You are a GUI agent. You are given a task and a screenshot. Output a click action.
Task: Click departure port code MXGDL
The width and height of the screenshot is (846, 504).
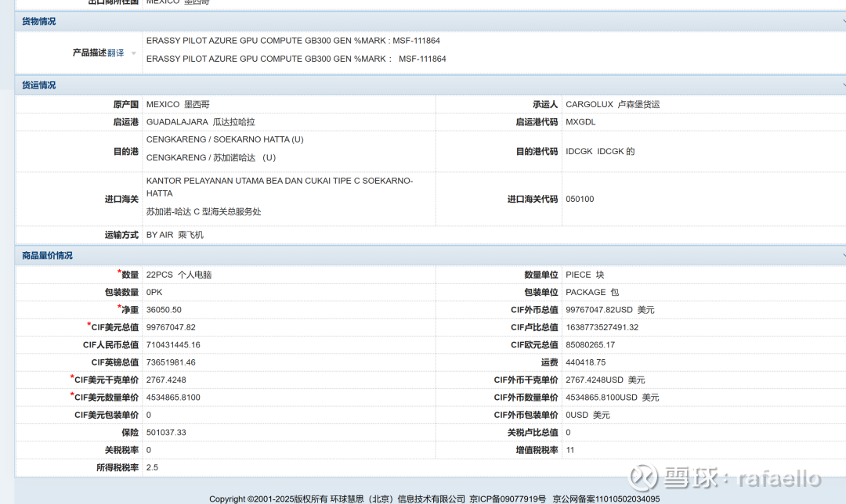(x=580, y=122)
